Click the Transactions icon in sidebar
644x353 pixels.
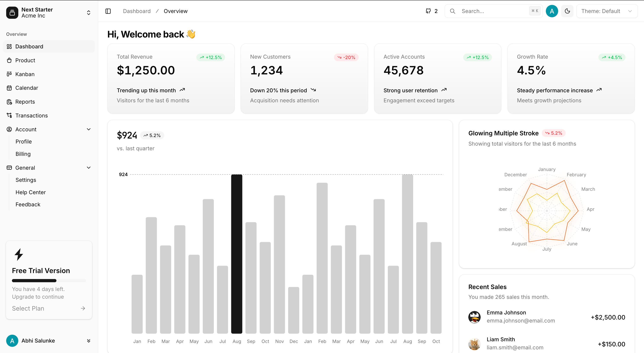[9, 115]
